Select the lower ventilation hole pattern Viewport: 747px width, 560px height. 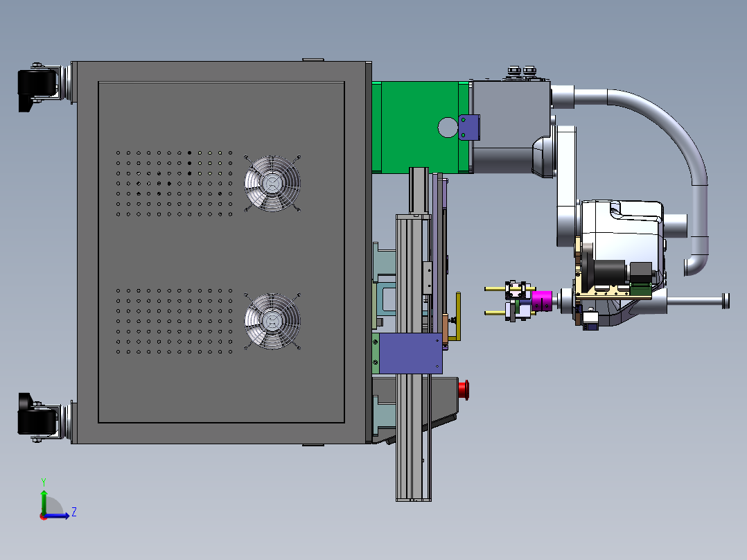pyautogui.click(x=175, y=321)
